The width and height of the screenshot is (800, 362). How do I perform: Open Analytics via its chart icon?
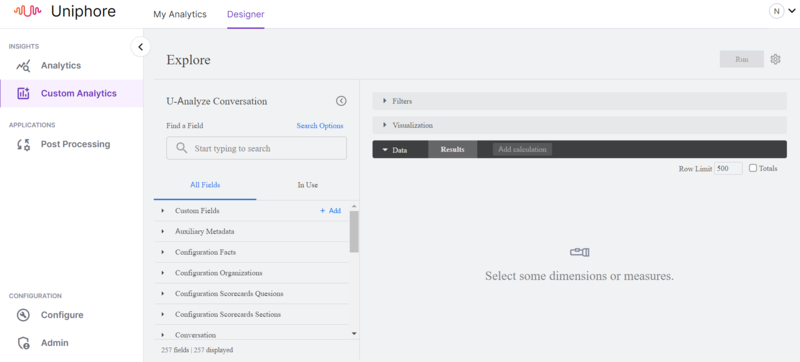pyautogui.click(x=23, y=66)
